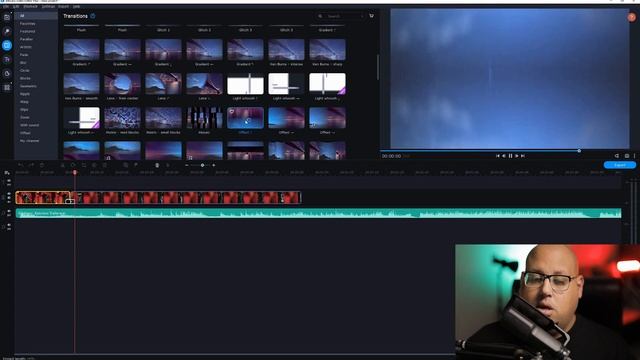Select the Lens - from center transition thumbnail

(122, 84)
